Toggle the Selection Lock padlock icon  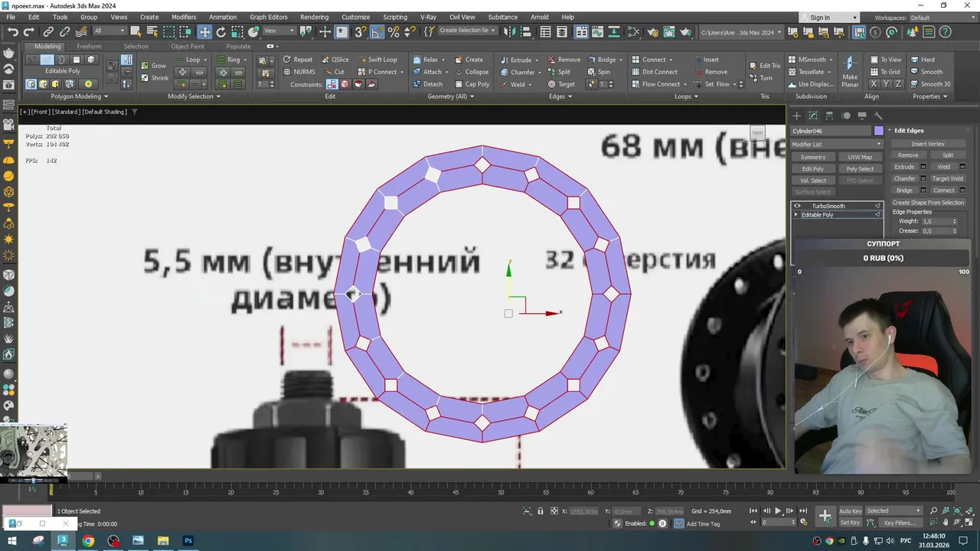click(x=541, y=510)
